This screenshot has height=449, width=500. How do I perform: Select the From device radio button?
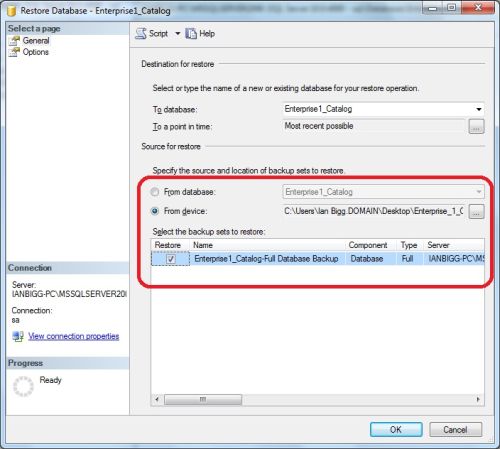point(155,211)
